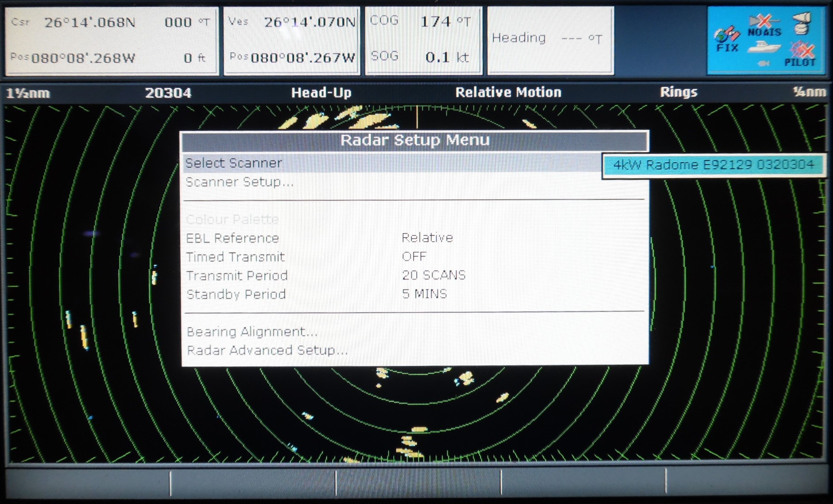Click the Rings indicator in status bar

pos(678,92)
